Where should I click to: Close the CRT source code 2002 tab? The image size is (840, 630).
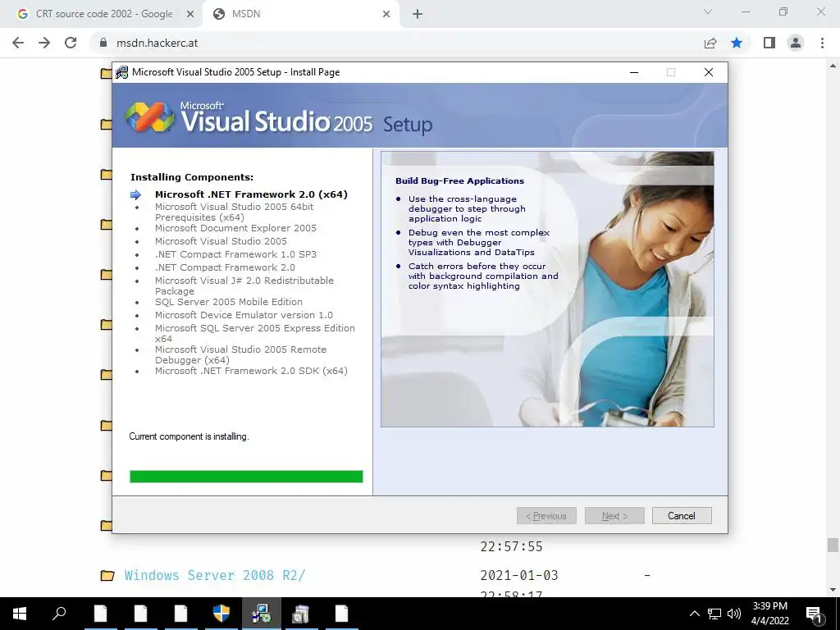189,15
